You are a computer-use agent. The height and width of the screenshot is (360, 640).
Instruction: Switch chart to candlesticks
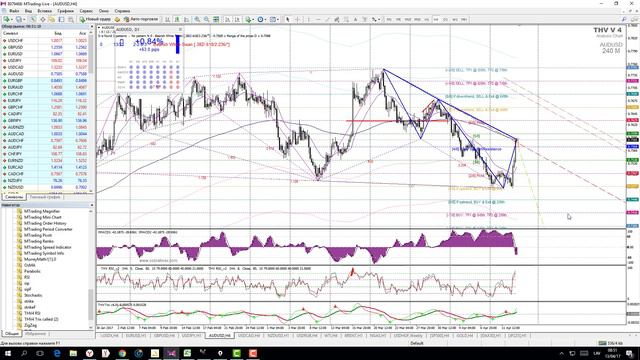click(x=177, y=19)
